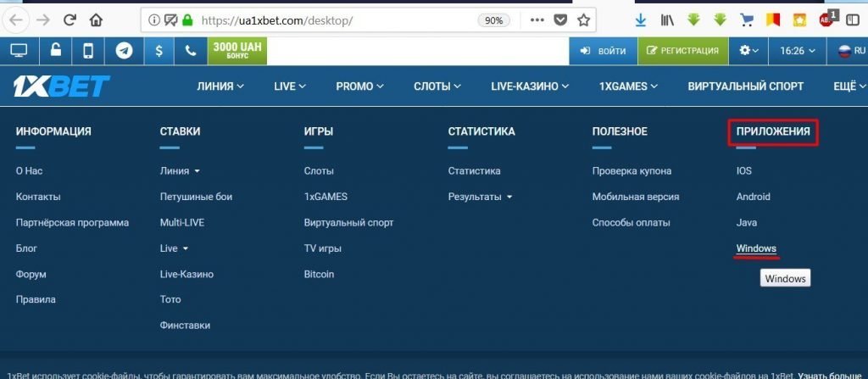Viewport: 868px width, 379px height.
Task: Open the Adblock Plus extension icon
Action: coord(827,19)
